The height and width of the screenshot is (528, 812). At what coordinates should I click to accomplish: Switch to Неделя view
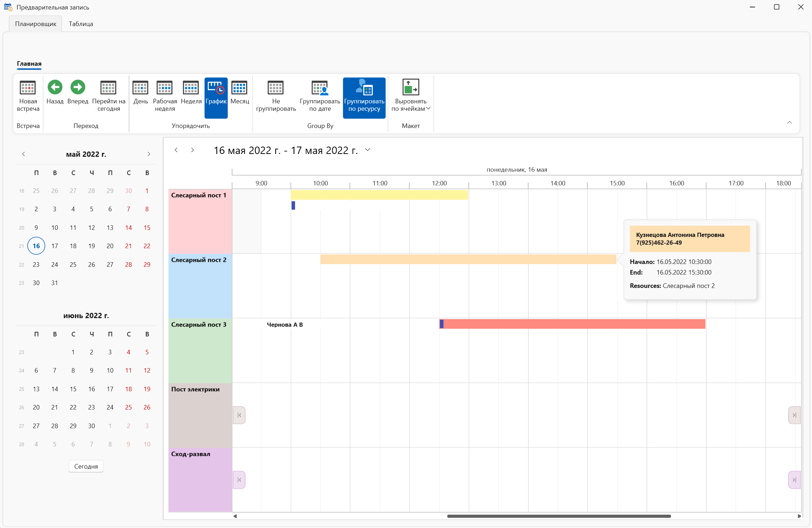point(191,92)
